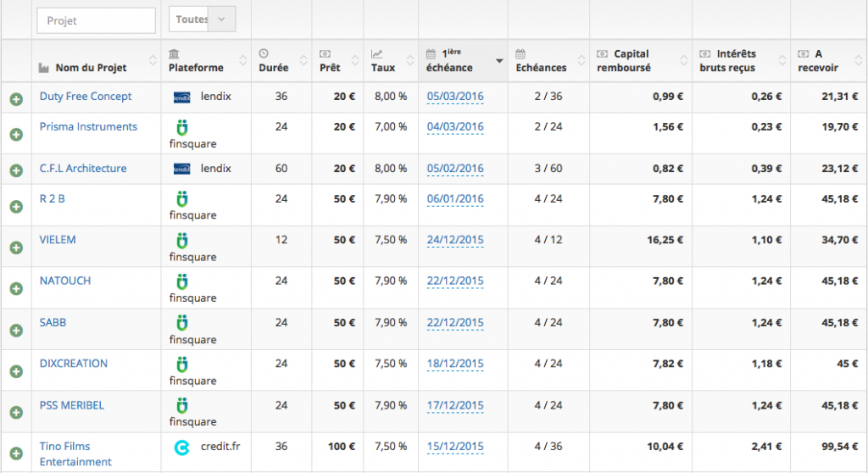The height and width of the screenshot is (473, 868).
Task: Open the R 2 B project link
Action: pyautogui.click(x=52, y=199)
